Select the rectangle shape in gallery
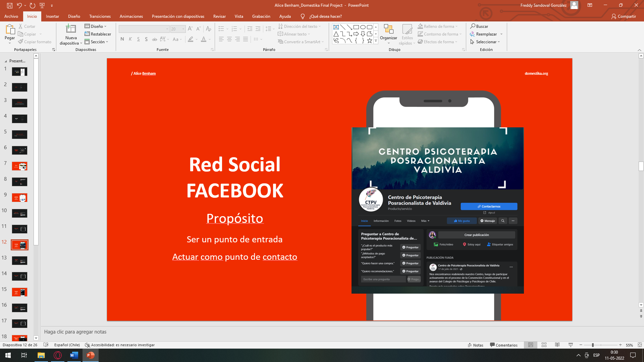The image size is (644, 362). point(356,27)
